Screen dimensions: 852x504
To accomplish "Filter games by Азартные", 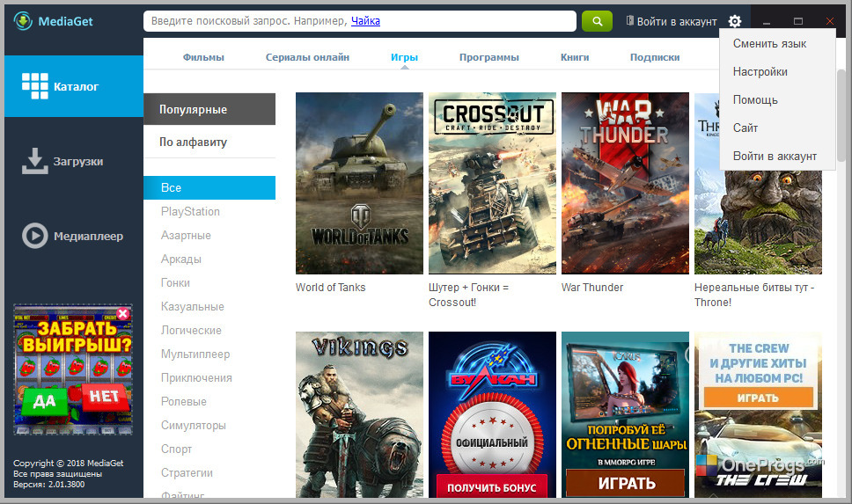I will click(186, 235).
